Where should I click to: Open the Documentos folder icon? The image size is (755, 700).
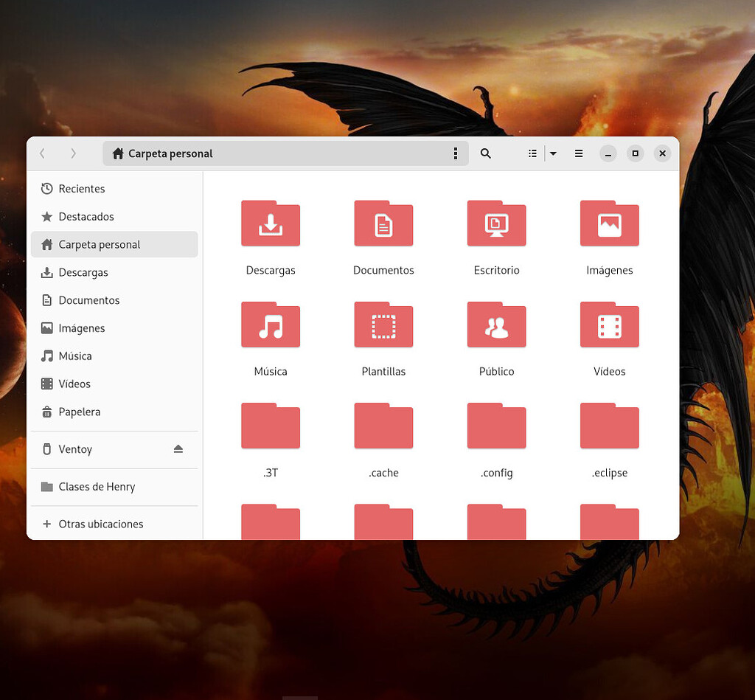pos(383,223)
